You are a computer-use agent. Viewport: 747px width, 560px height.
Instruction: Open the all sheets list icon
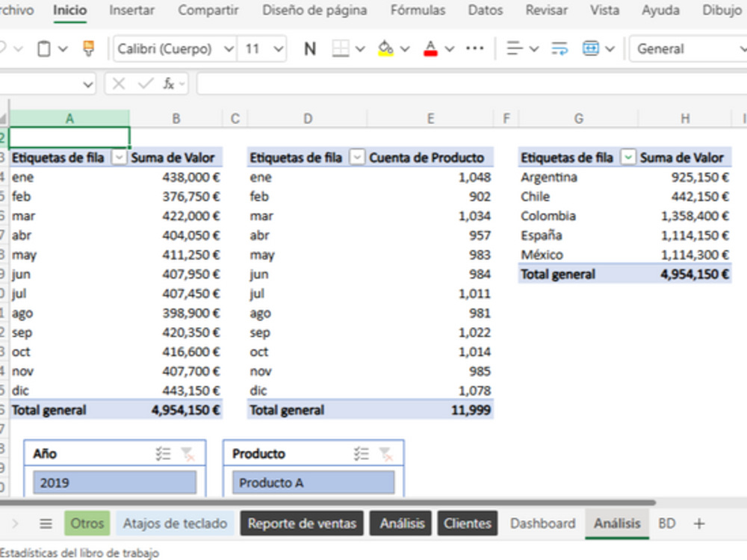tap(46, 524)
